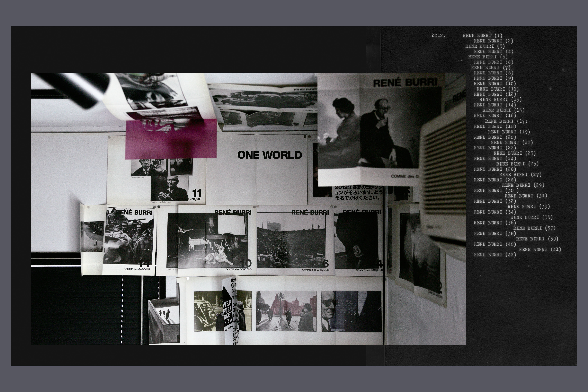This screenshot has width=588, height=392.
Task: Click the entry "RENE BURRI (31)"
Action: (526, 196)
